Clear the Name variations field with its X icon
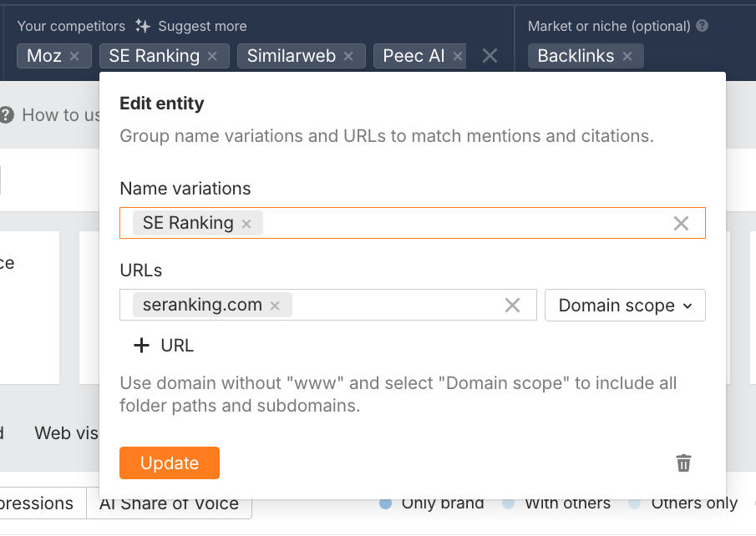This screenshot has height=536, width=756. point(680,222)
